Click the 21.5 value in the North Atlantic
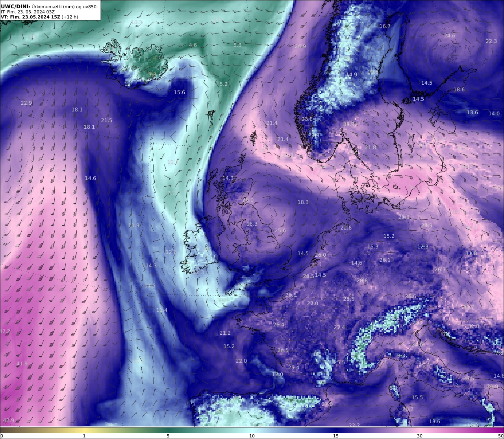 (x=106, y=120)
